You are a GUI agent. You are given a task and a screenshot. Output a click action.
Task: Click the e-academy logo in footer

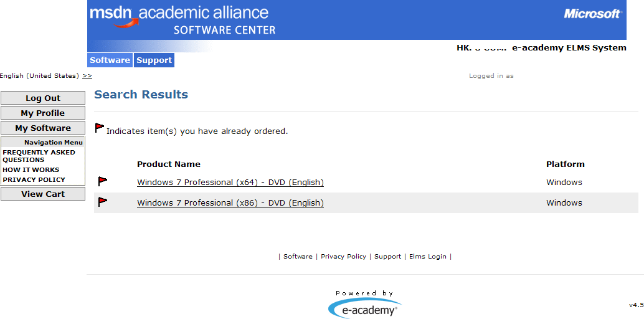pyautogui.click(x=364, y=308)
